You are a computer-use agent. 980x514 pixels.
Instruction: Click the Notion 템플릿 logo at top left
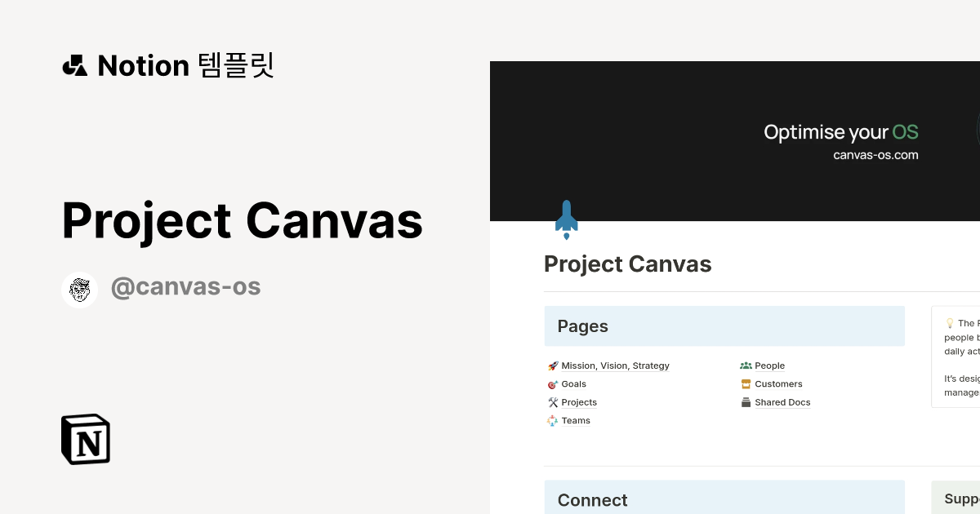167,64
